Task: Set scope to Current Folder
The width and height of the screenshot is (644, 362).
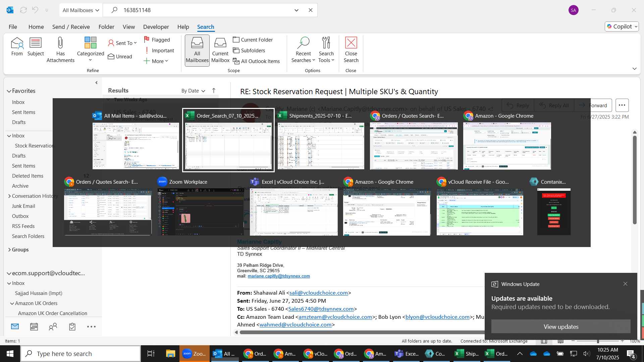Action: [253, 40]
